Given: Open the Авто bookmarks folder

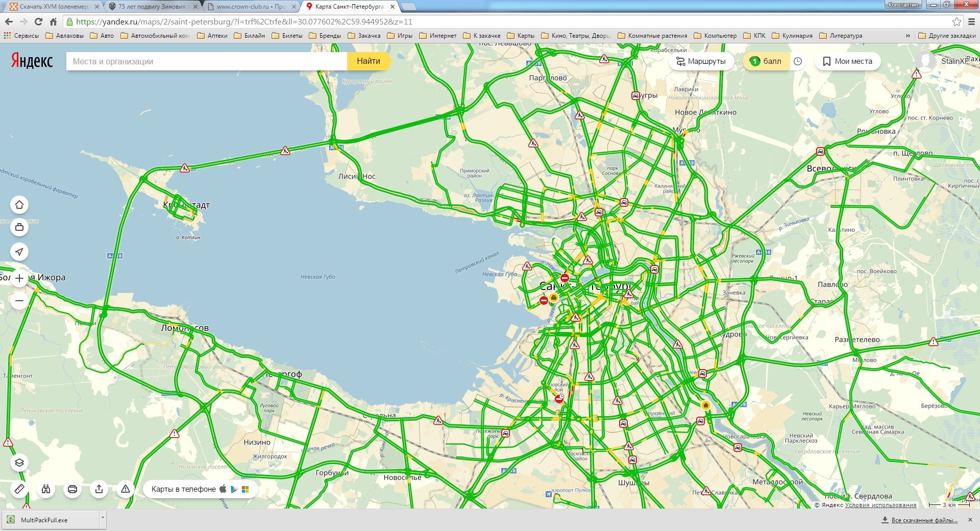Looking at the screenshot, I should (102, 36).
